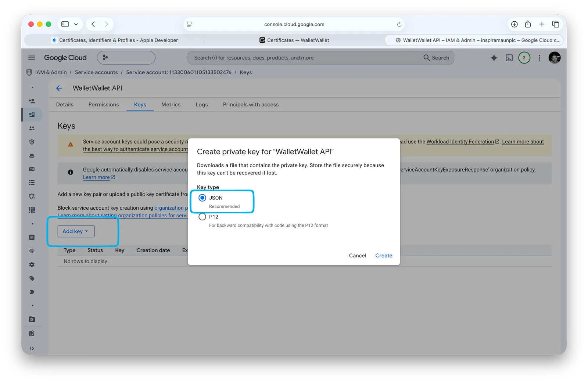Open the Service account ID breadcrumb
Viewport: 588px width, 383px height.
click(x=179, y=72)
